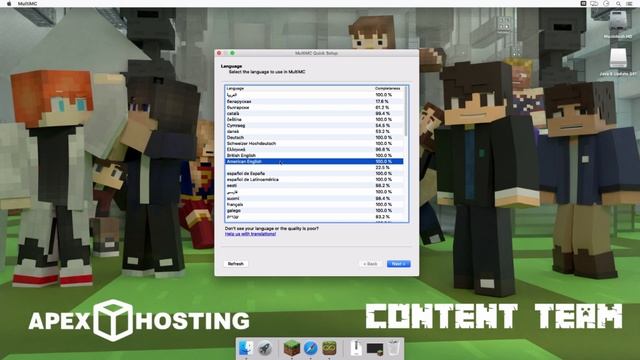Select Cymraeg in the language list
The image size is (640, 360).
(314, 126)
